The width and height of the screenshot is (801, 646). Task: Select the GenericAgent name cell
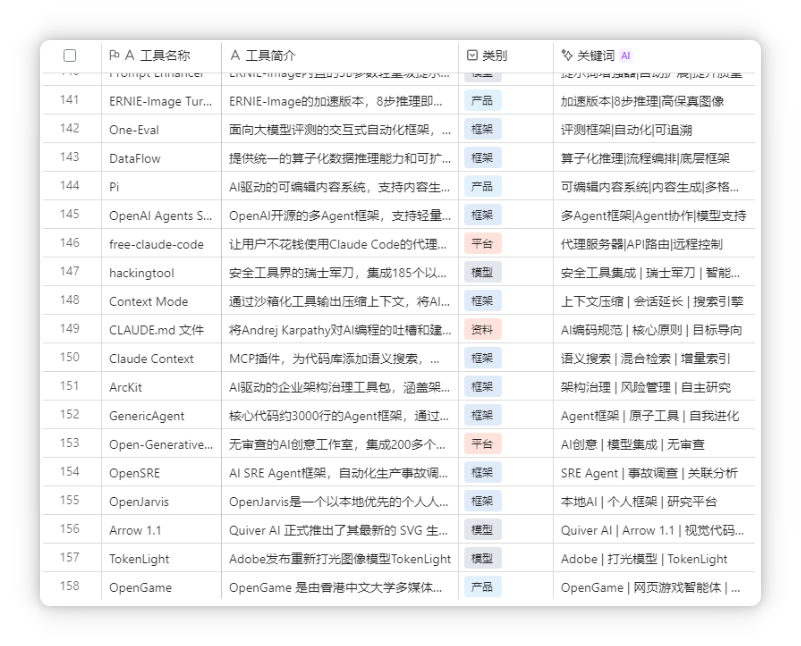tap(161, 416)
